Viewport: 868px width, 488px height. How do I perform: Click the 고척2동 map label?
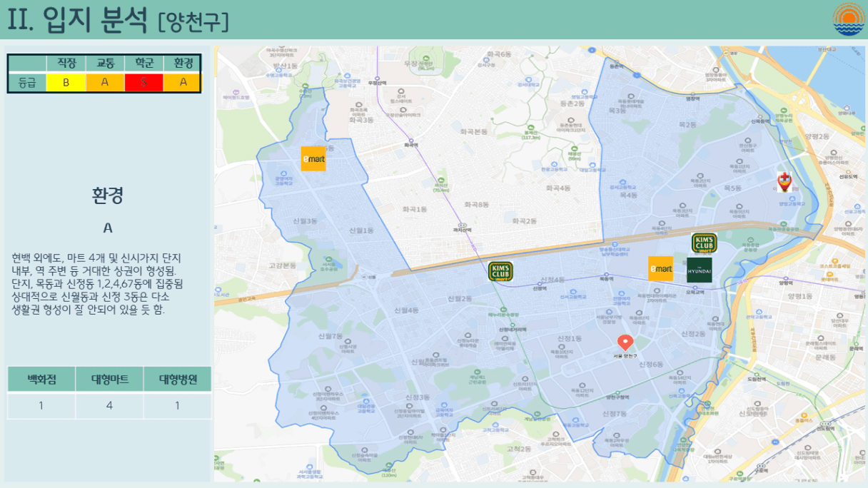(x=519, y=449)
